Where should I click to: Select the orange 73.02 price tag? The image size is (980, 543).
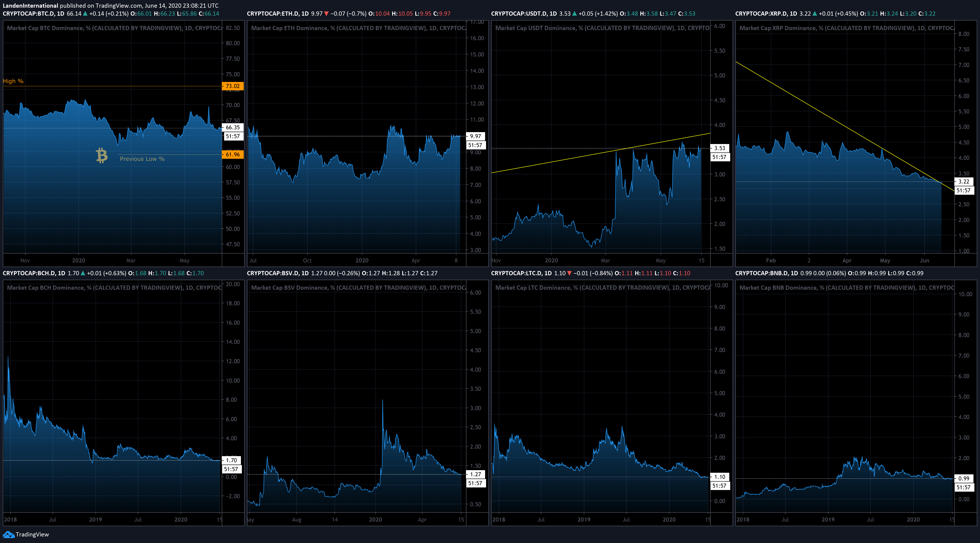coord(233,86)
